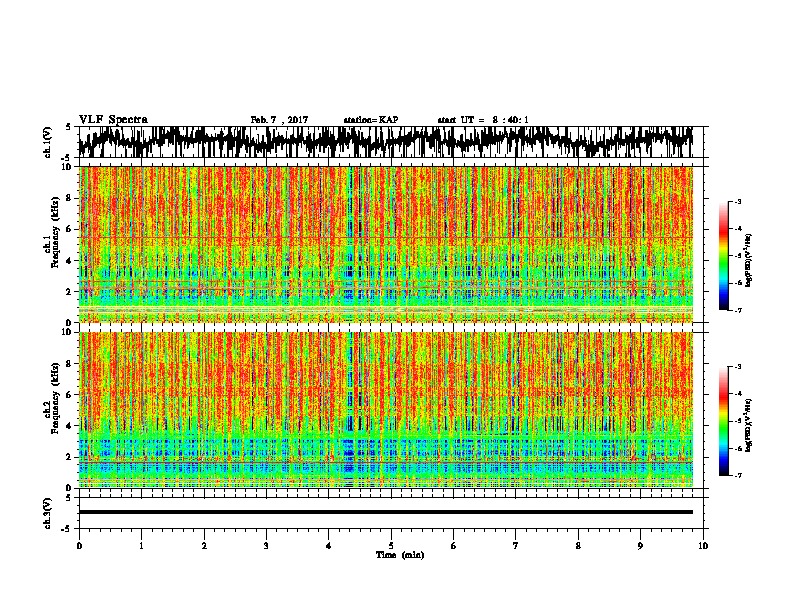Click the log(PSD) units label beside ch.2 colorbar

749,425
